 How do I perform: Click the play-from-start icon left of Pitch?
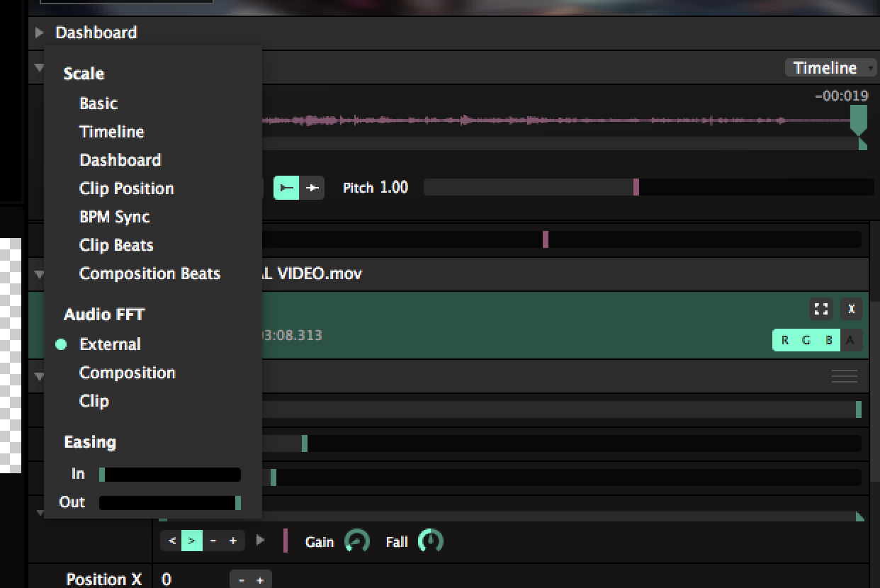tap(286, 188)
